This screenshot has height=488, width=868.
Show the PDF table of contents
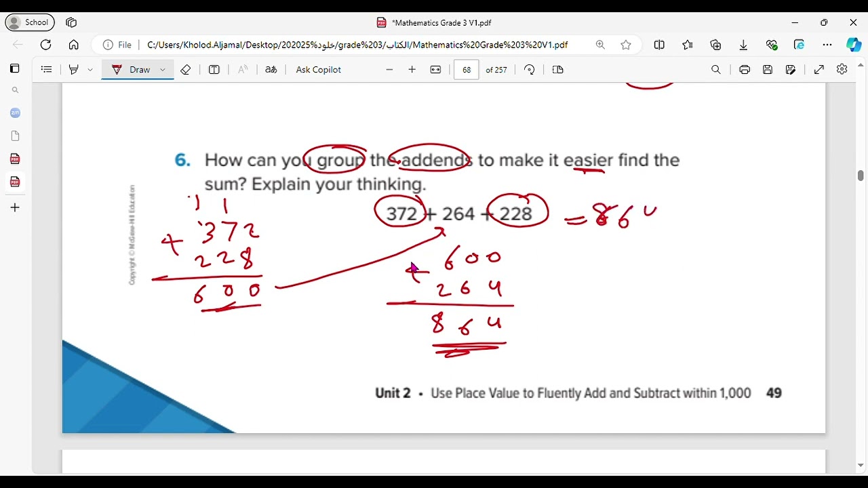click(46, 70)
